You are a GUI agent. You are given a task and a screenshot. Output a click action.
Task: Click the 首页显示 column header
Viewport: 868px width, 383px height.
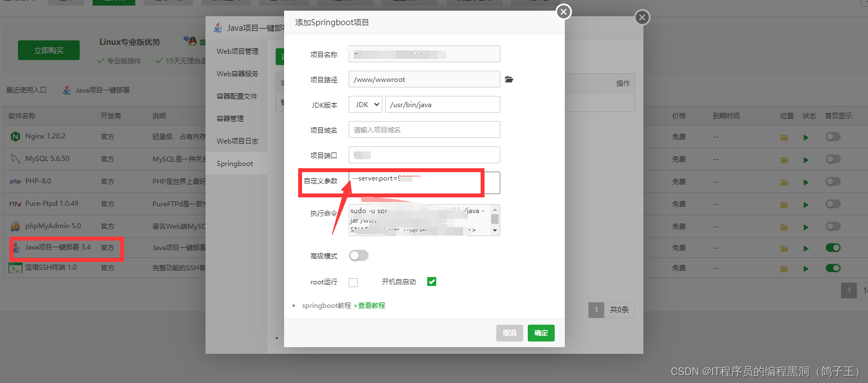tap(838, 116)
